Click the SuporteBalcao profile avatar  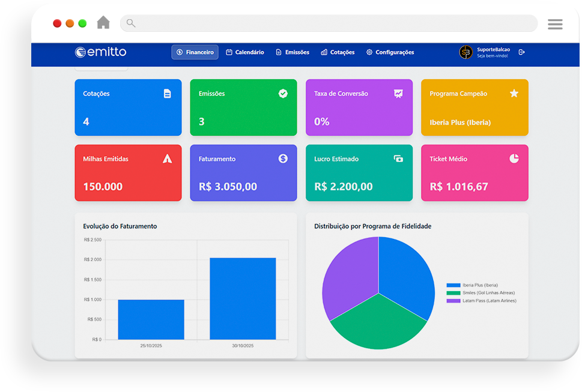[x=466, y=52]
